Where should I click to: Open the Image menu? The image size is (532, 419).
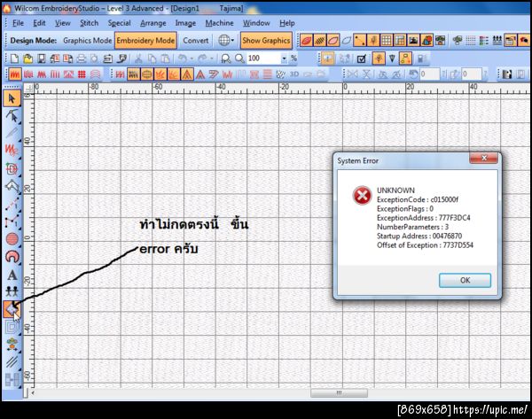pyautogui.click(x=185, y=23)
